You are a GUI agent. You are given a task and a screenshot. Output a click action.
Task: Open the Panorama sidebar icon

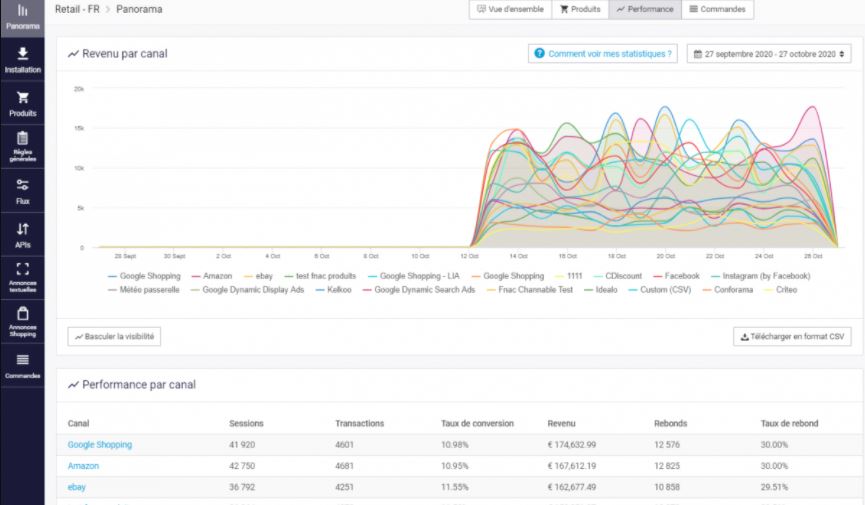(23, 10)
